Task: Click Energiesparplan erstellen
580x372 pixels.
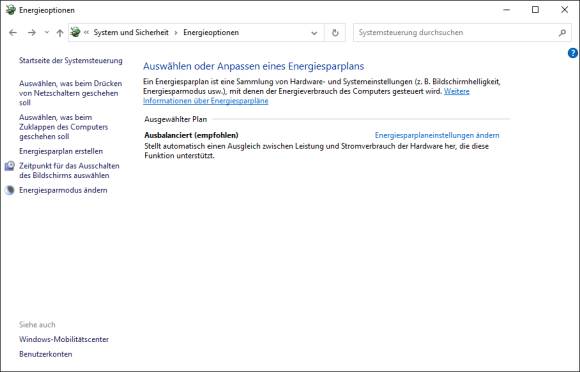Action: pyautogui.click(x=61, y=151)
